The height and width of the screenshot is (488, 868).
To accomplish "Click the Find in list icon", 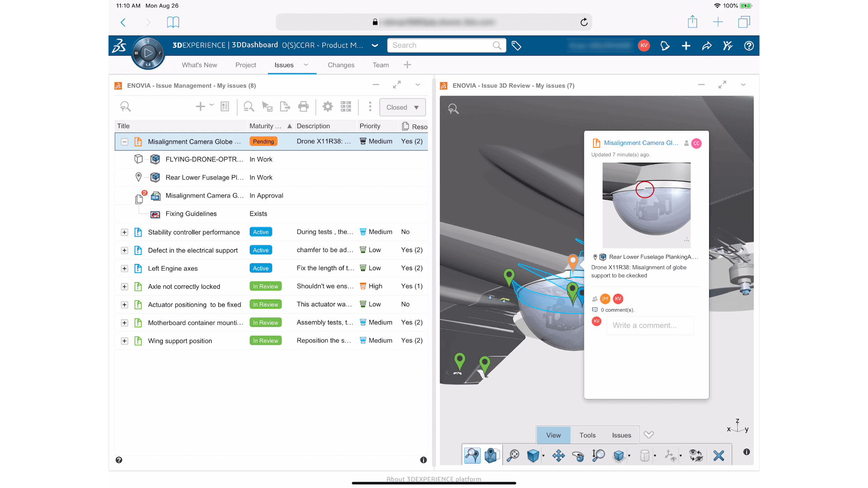I will 249,107.
